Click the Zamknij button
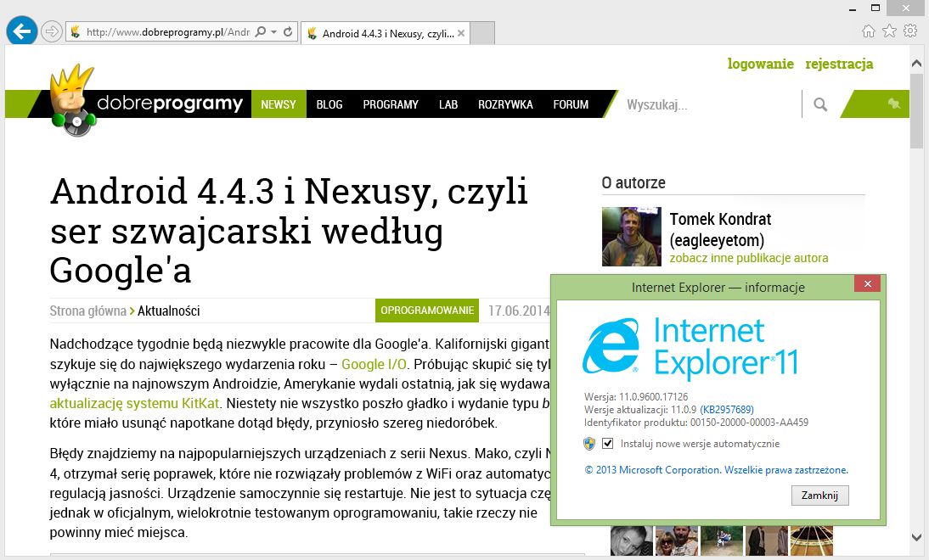This screenshot has width=929, height=560. pos(820,496)
